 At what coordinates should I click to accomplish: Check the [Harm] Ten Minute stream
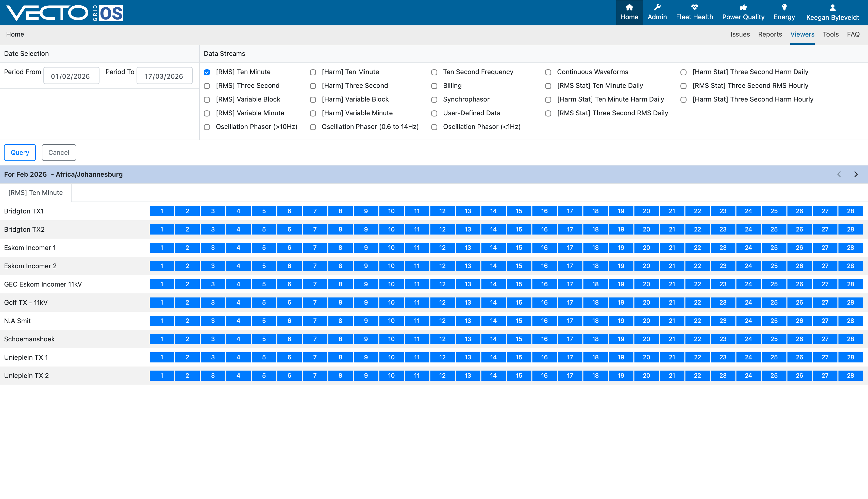click(x=312, y=72)
